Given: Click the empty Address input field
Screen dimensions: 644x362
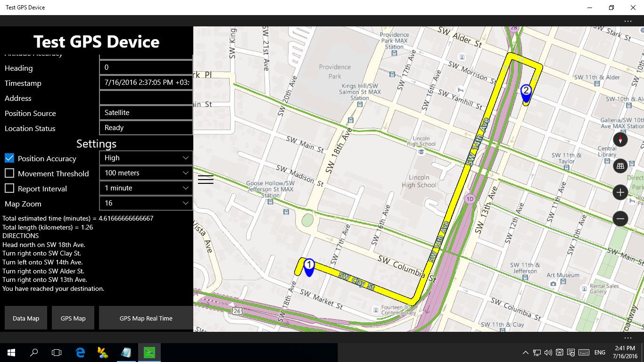Looking at the screenshot, I should 146,97.
